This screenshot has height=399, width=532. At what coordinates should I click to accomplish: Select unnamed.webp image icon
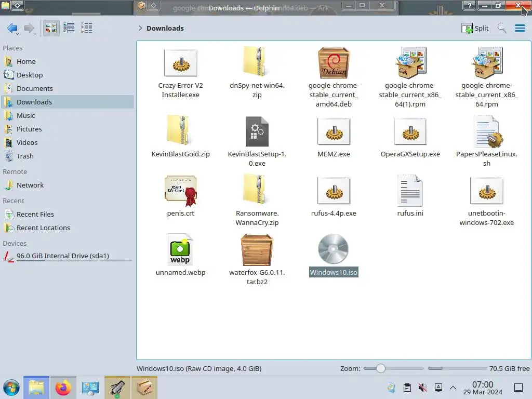pos(180,249)
